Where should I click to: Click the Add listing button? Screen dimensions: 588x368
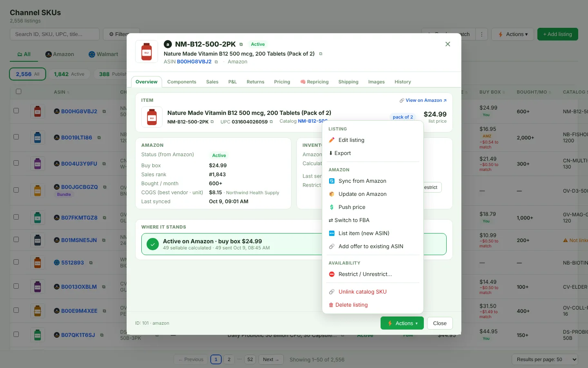pos(558,34)
